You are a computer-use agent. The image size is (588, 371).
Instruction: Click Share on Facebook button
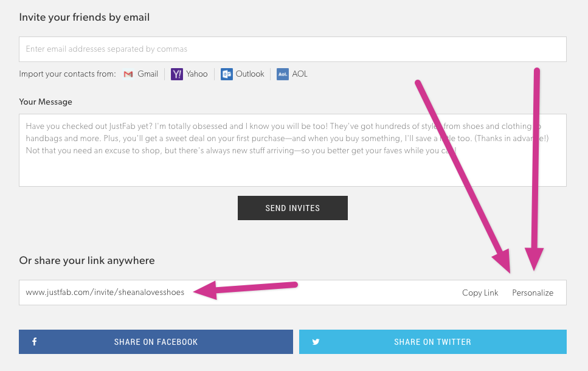(156, 342)
